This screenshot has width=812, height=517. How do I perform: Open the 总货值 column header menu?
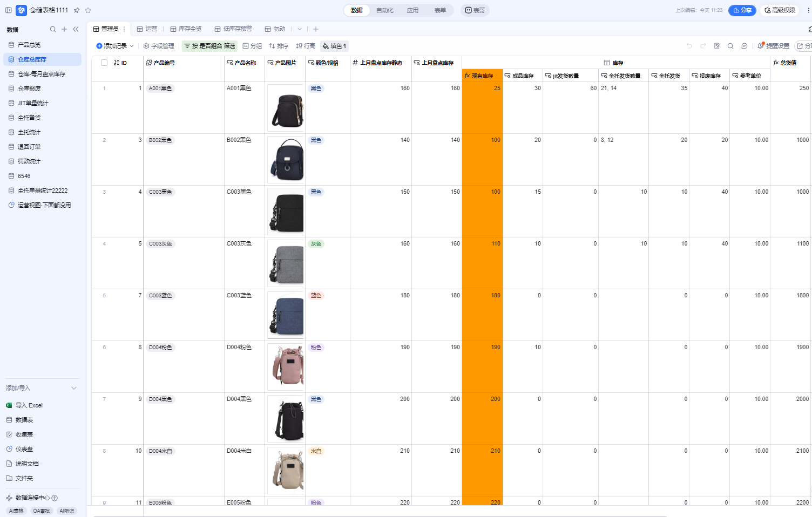791,63
